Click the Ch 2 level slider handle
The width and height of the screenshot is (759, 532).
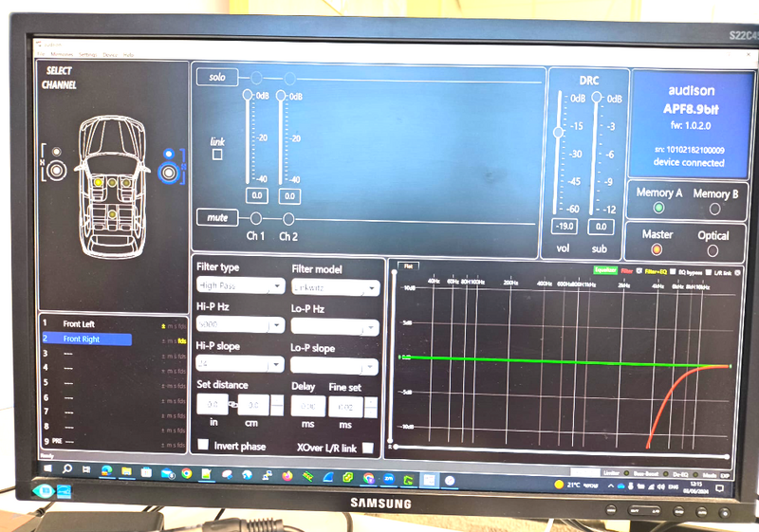pos(281,95)
